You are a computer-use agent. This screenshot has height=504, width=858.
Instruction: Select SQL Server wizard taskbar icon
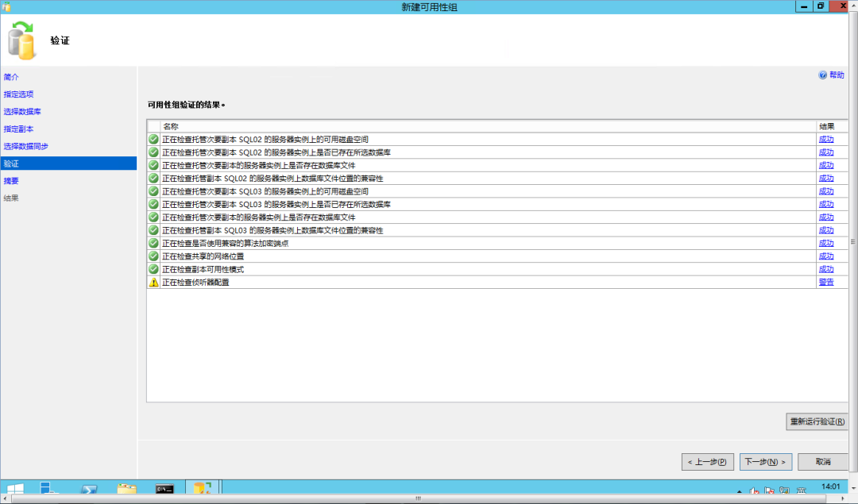(203, 487)
